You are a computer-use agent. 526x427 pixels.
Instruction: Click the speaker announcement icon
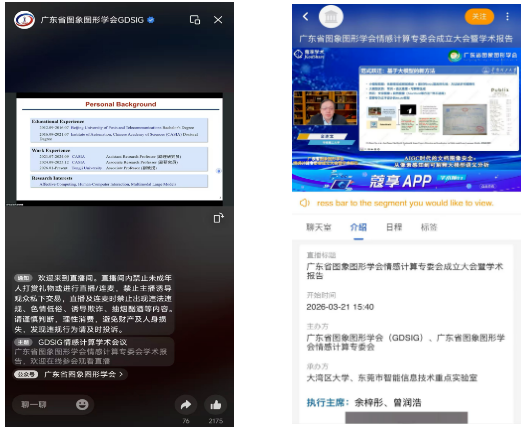coord(304,203)
